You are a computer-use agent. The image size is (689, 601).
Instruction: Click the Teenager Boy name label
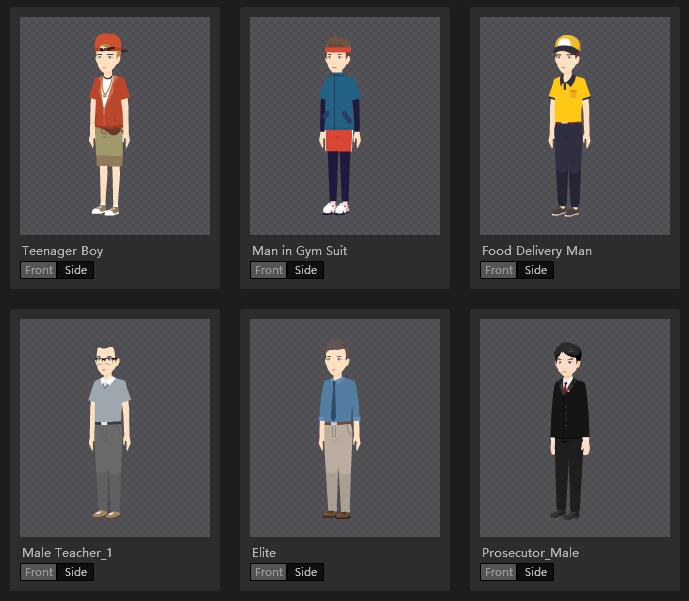click(63, 251)
